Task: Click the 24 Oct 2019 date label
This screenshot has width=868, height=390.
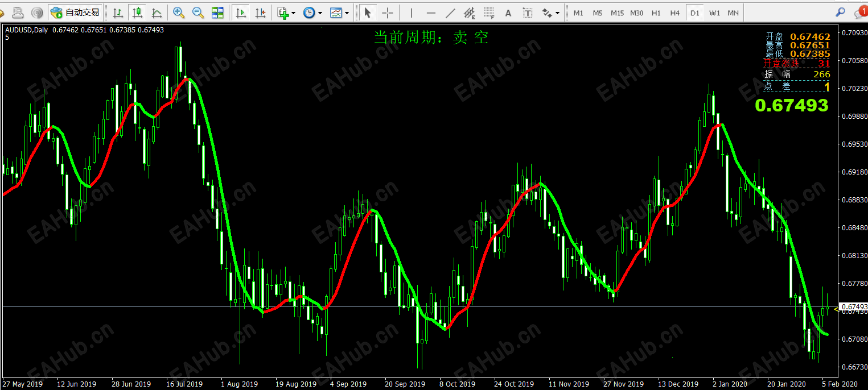Action: coord(513,384)
